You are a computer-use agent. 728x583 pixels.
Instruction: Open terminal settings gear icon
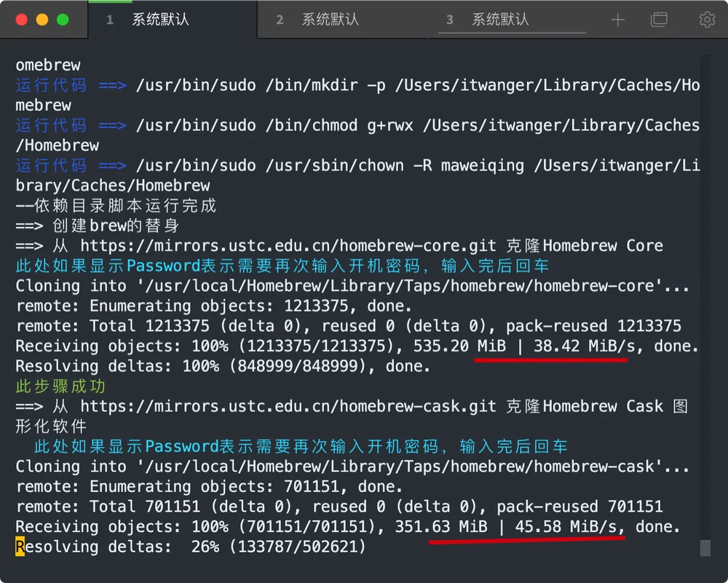coord(707,20)
